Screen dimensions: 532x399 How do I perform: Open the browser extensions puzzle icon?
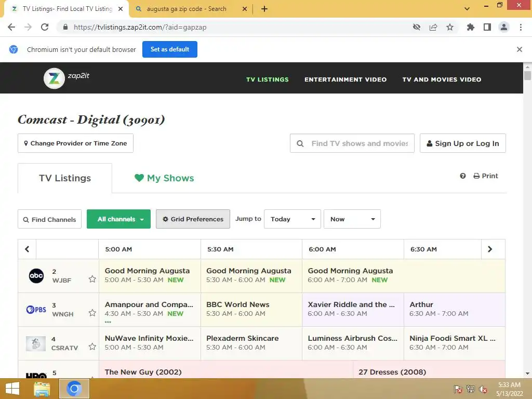point(471,27)
